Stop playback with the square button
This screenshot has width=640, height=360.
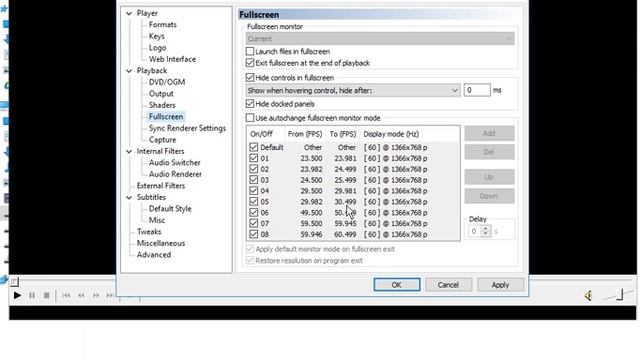pyautogui.click(x=47, y=295)
